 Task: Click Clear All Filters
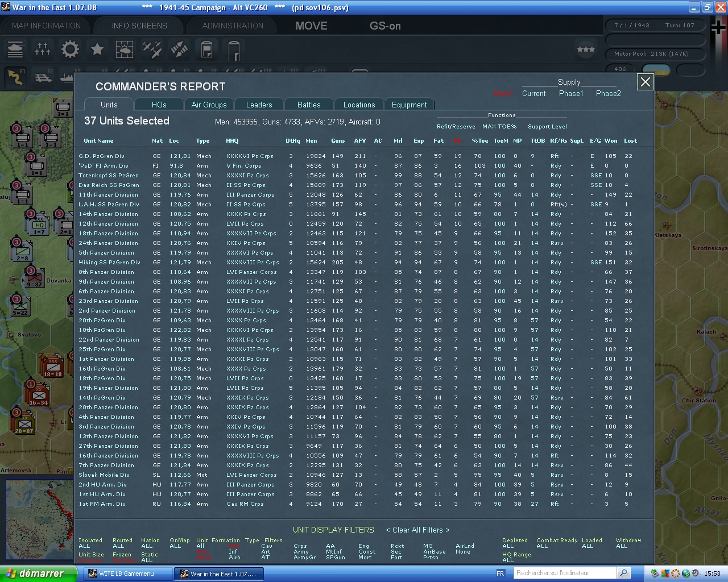[x=417, y=530]
